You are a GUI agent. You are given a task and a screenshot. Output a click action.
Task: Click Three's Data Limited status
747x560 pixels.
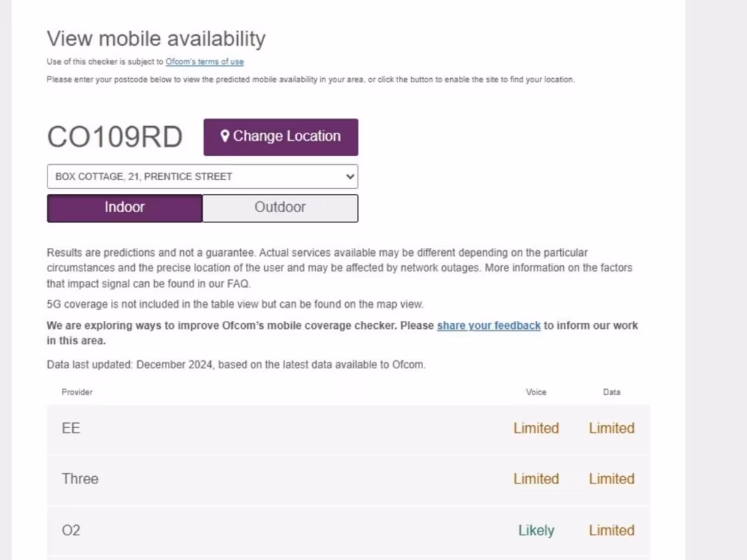(x=611, y=479)
